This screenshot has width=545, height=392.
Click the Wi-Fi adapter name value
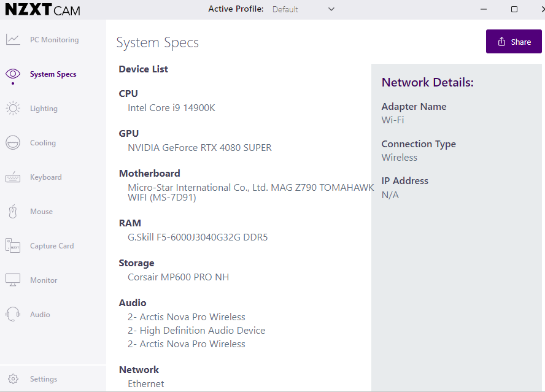(x=393, y=120)
